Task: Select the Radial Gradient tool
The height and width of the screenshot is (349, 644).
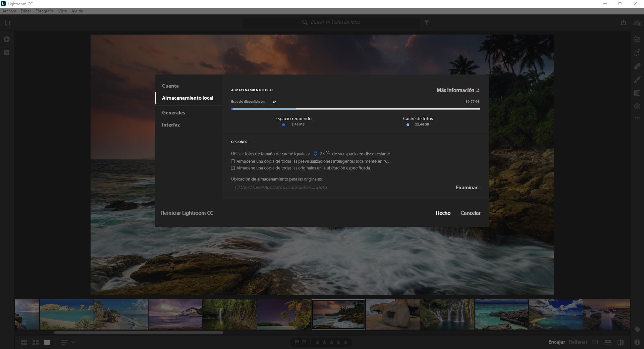Action: (637, 106)
